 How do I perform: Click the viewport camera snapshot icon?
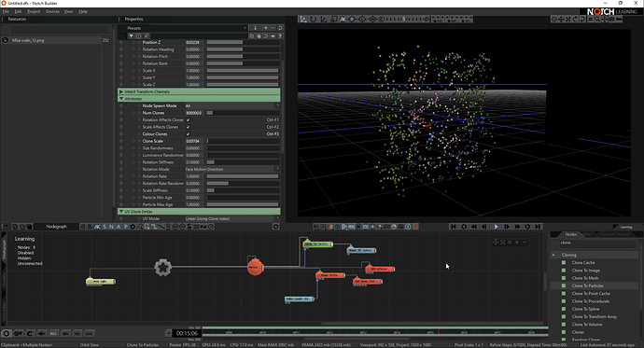tap(611, 20)
